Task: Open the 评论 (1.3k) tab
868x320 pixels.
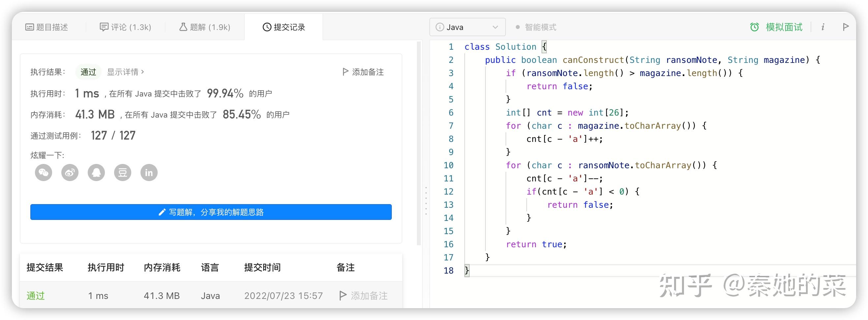Action: (126, 27)
